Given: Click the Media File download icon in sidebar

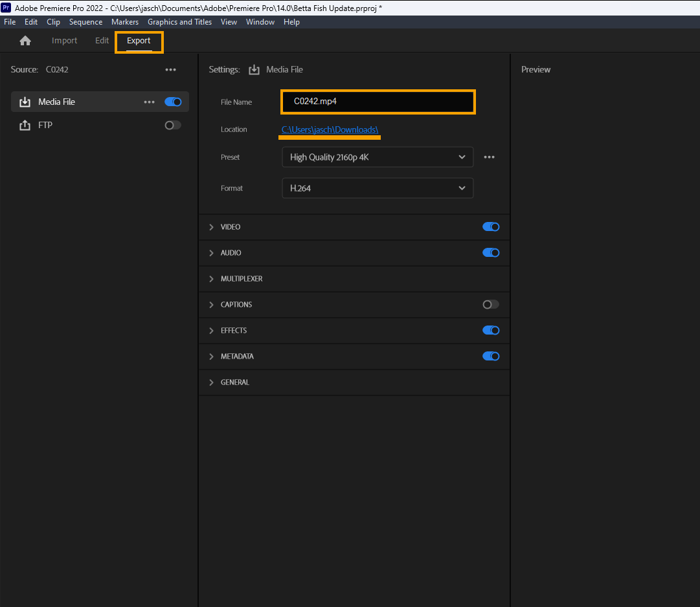Looking at the screenshot, I should (25, 102).
